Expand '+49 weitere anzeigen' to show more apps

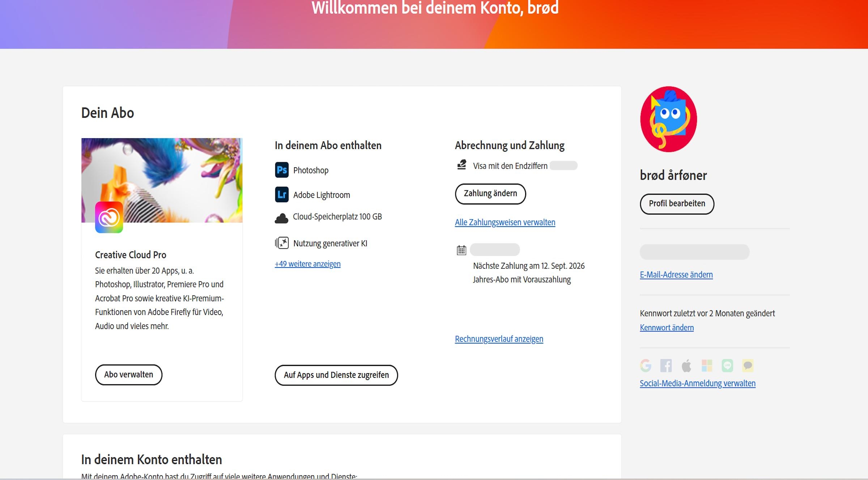tap(307, 264)
